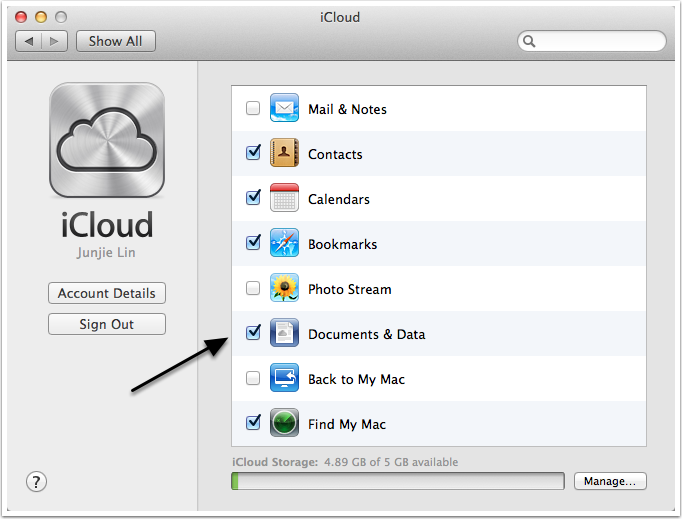Image resolution: width=682 pixels, height=519 pixels.
Task: Select the 'Documents & Data' label
Action: tap(367, 334)
